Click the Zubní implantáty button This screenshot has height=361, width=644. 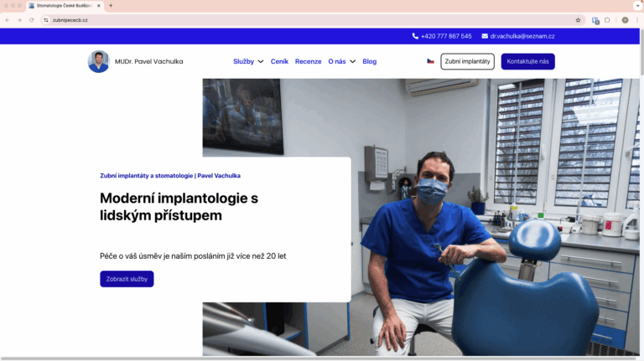point(467,61)
